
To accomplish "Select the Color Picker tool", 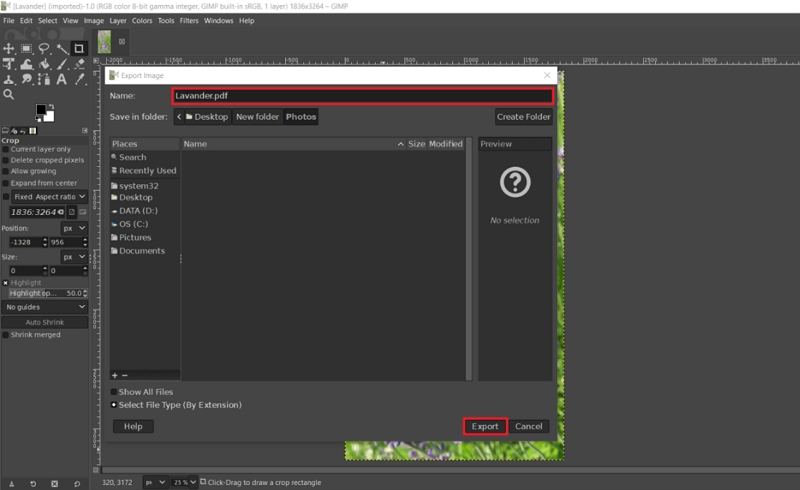I will click(x=80, y=80).
